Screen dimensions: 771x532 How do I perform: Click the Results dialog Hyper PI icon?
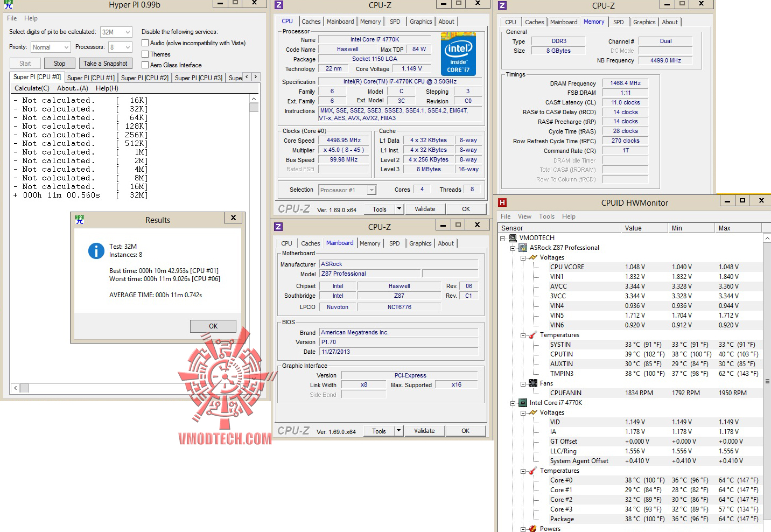[x=80, y=219]
